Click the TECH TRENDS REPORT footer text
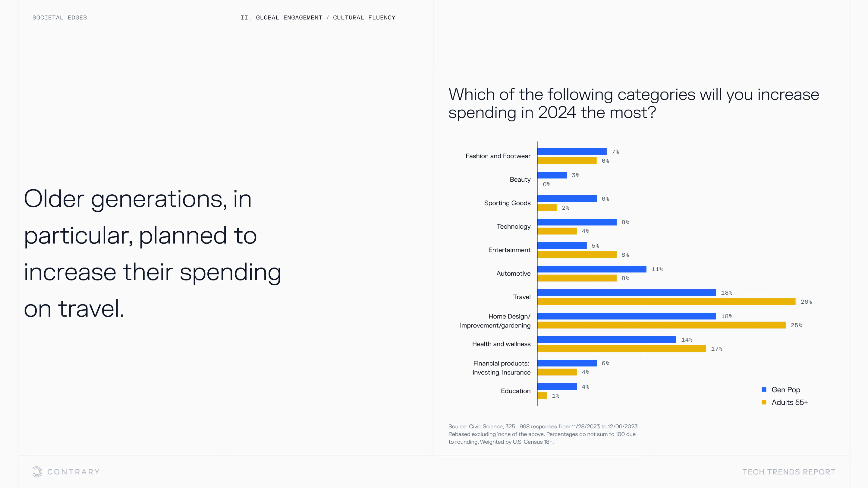This screenshot has width=868, height=488. [x=789, y=472]
